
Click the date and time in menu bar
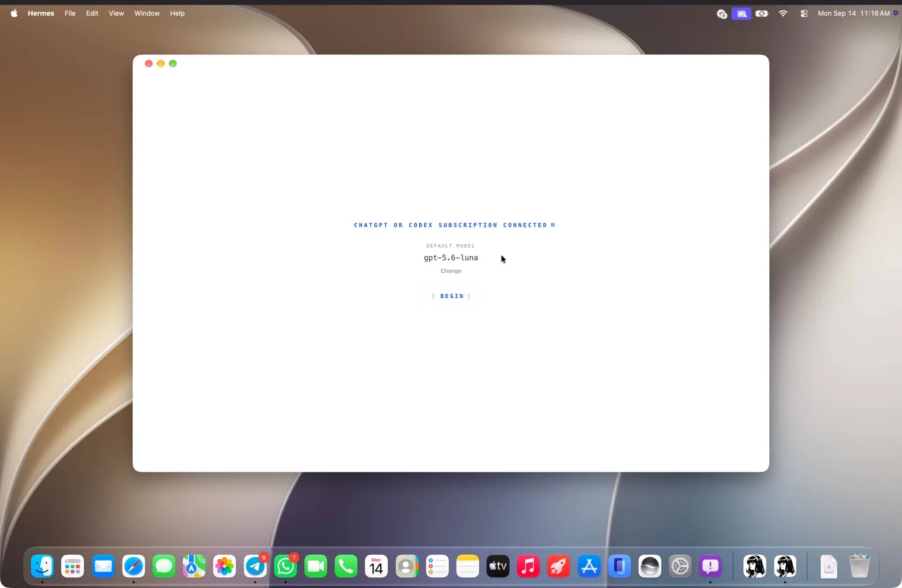tap(854, 13)
